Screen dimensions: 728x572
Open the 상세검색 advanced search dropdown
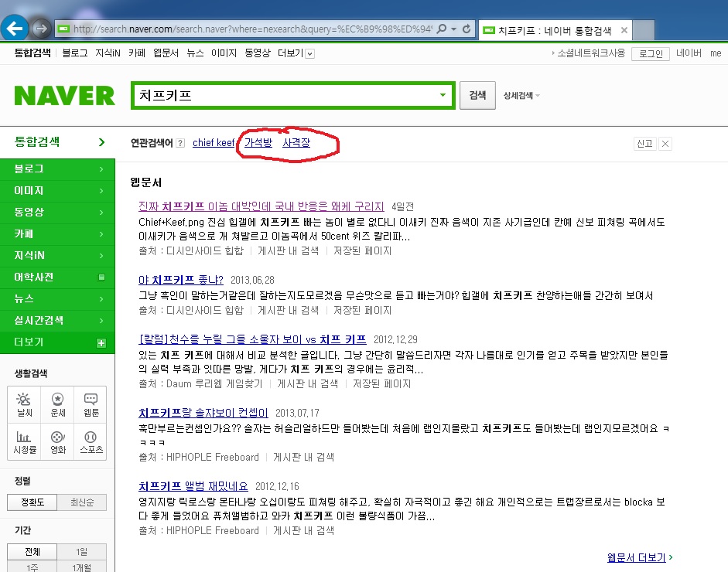coord(521,96)
